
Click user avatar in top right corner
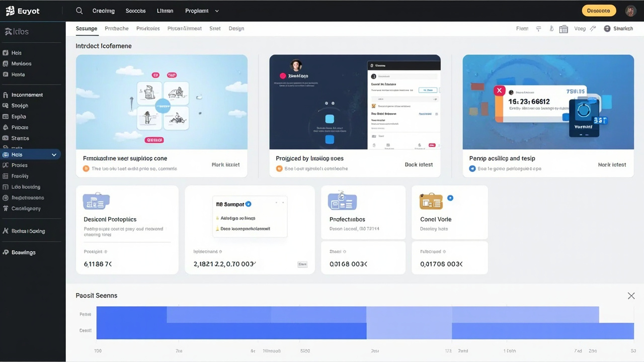pyautogui.click(x=631, y=11)
